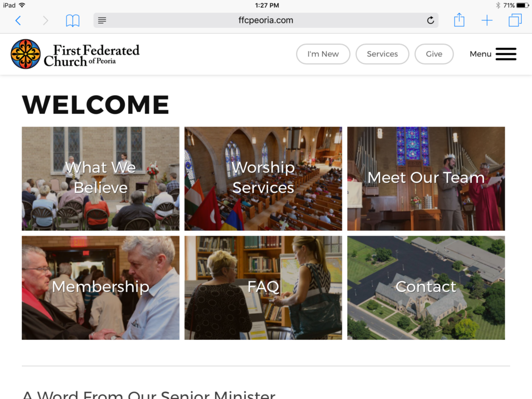Select the I'm New button
The image size is (532, 399).
(323, 54)
